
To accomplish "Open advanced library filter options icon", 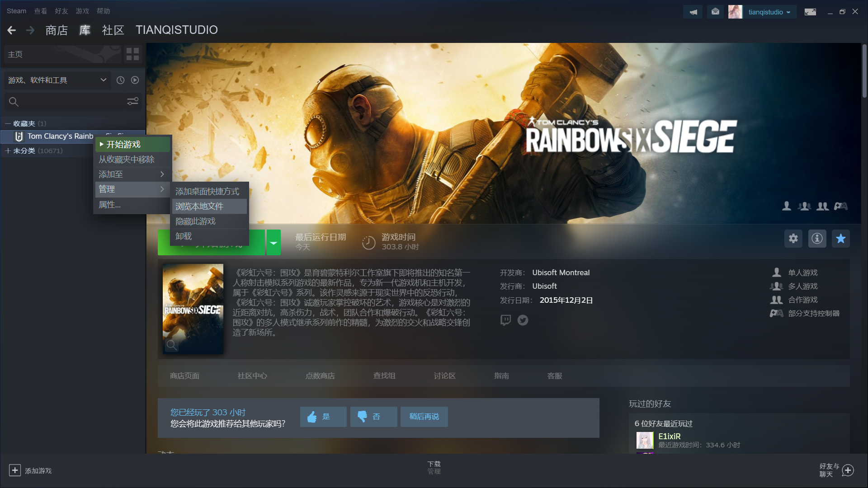I will [x=132, y=102].
